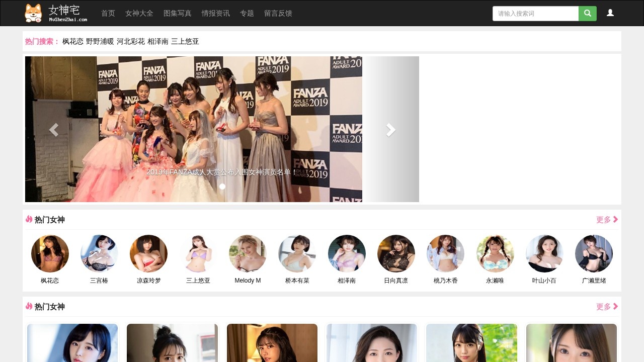Viewport: 644px width, 362px height.
Task: Click the green search magnifier button
Action: 587,14
